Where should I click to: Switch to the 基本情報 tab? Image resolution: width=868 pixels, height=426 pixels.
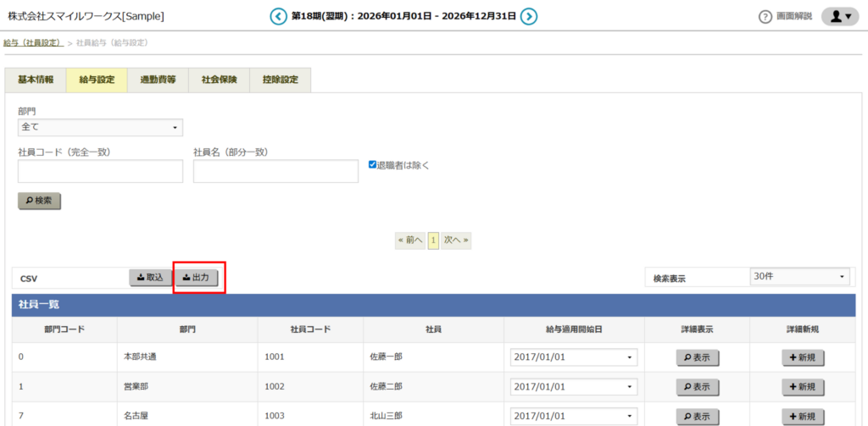point(36,80)
